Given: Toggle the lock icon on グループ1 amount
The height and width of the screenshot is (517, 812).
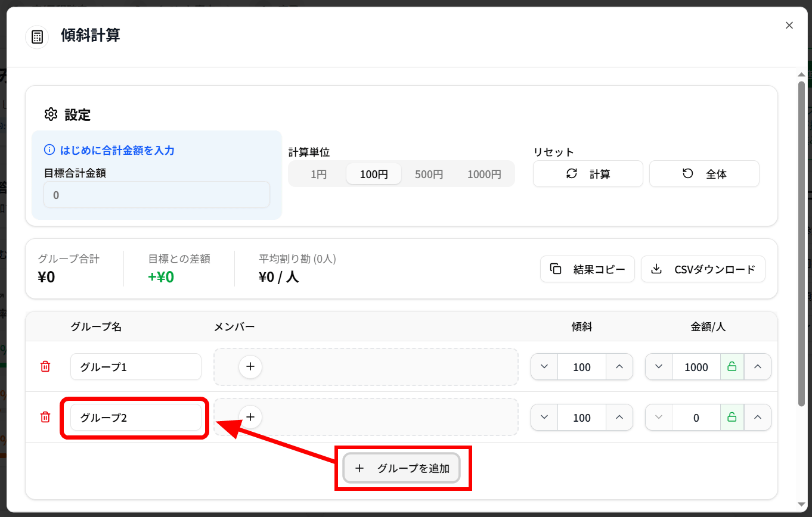Looking at the screenshot, I should (x=732, y=367).
